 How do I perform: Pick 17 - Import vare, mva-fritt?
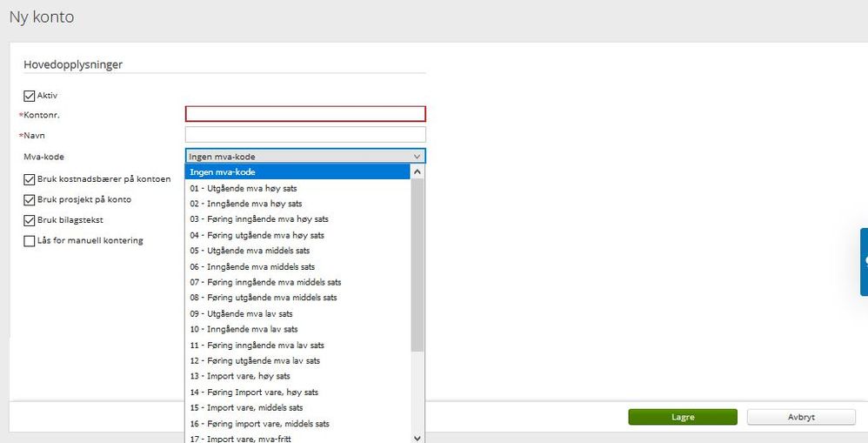(x=297, y=439)
